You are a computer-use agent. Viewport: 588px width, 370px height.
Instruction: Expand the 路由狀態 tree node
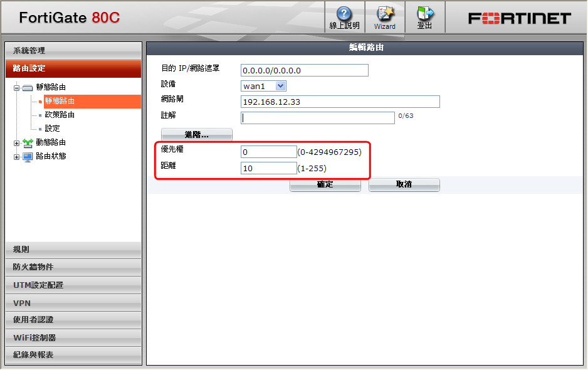[x=16, y=157]
